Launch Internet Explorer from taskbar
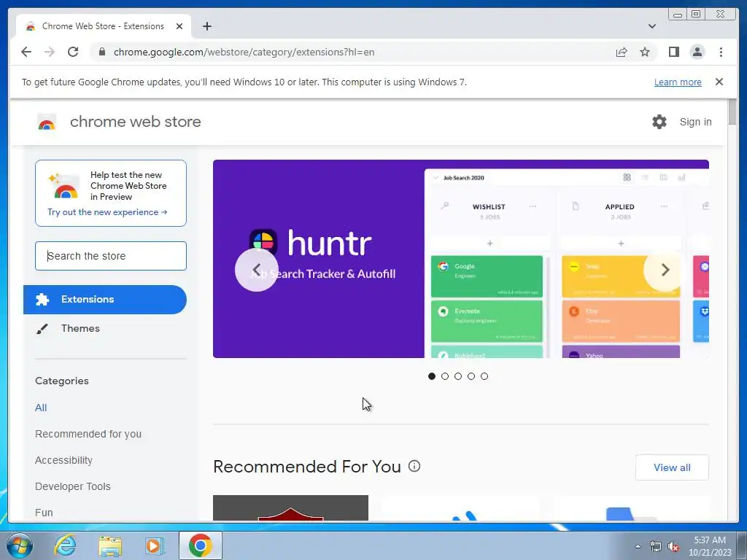 tap(65, 545)
